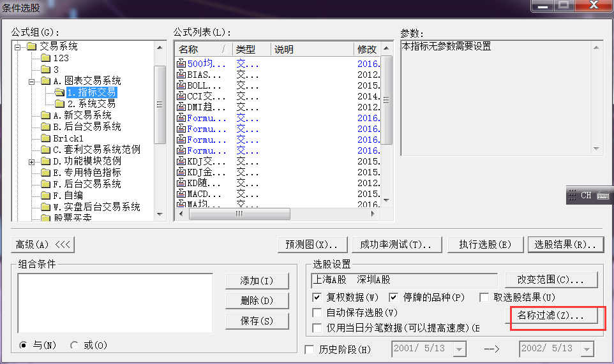Sort the list by 类型 column header
The image size is (614, 364).
251,49
